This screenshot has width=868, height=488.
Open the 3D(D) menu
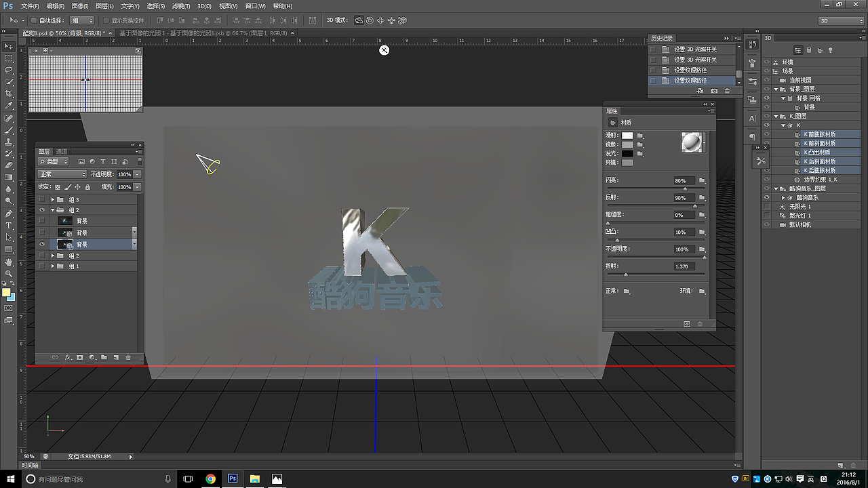204,6
